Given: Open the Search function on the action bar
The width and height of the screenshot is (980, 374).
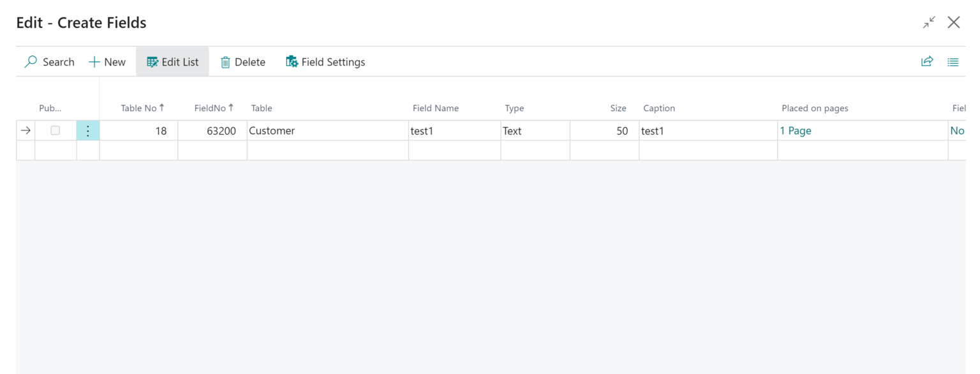Looking at the screenshot, I should (48, 61).
